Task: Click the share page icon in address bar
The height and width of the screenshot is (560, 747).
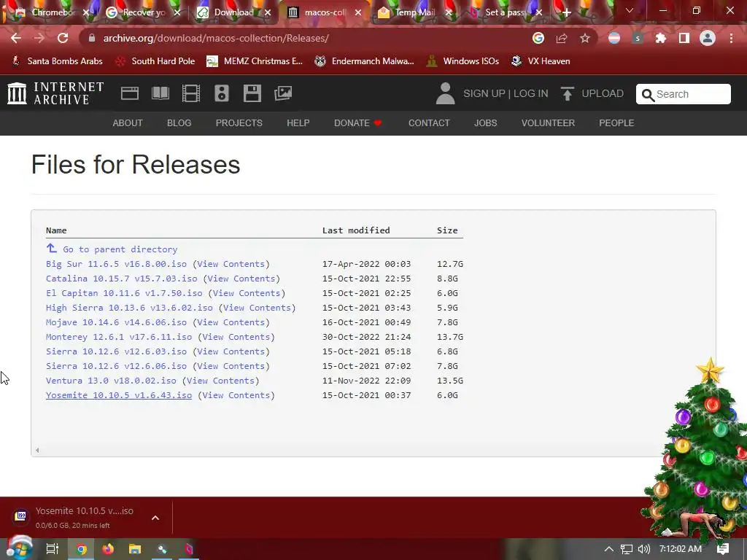Action: pyautogui.click(x=562, y=38)
